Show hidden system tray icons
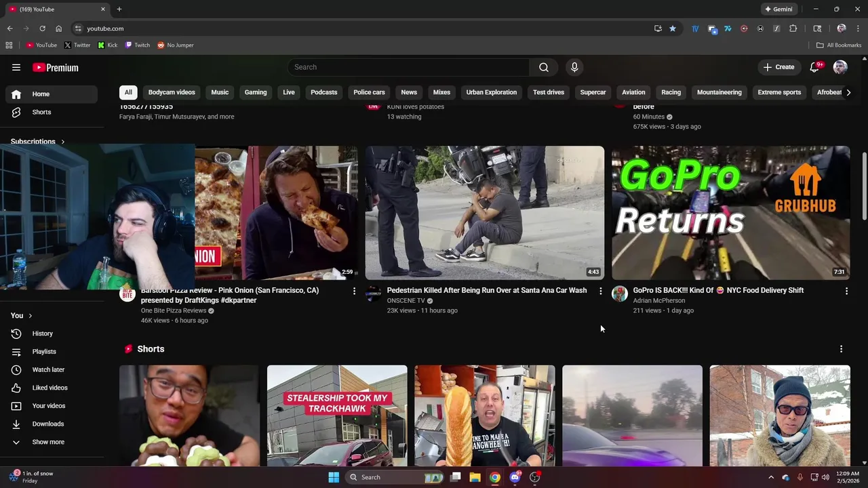 coord(771,477)
